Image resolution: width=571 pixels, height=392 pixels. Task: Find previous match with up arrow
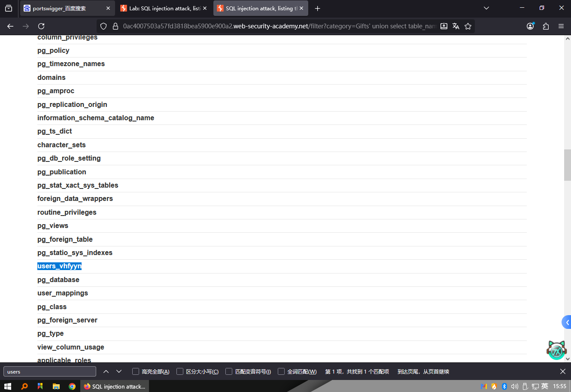pos(106,371)
